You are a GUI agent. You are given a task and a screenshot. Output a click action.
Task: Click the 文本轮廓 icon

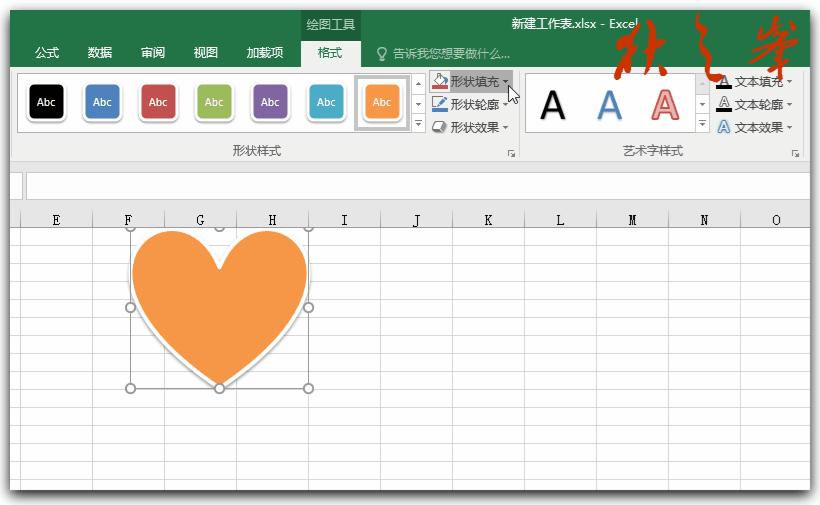(x=724, y=104)
